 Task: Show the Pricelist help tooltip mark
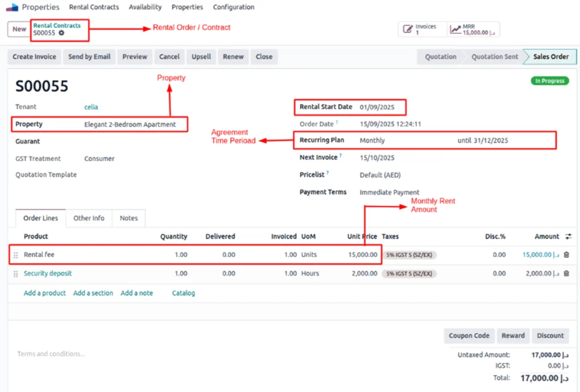(328, 172)
